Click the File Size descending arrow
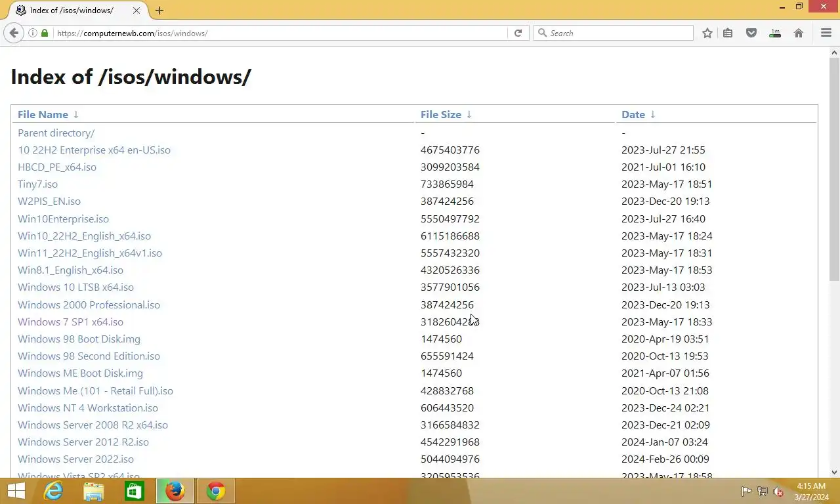 pos(469,114)
